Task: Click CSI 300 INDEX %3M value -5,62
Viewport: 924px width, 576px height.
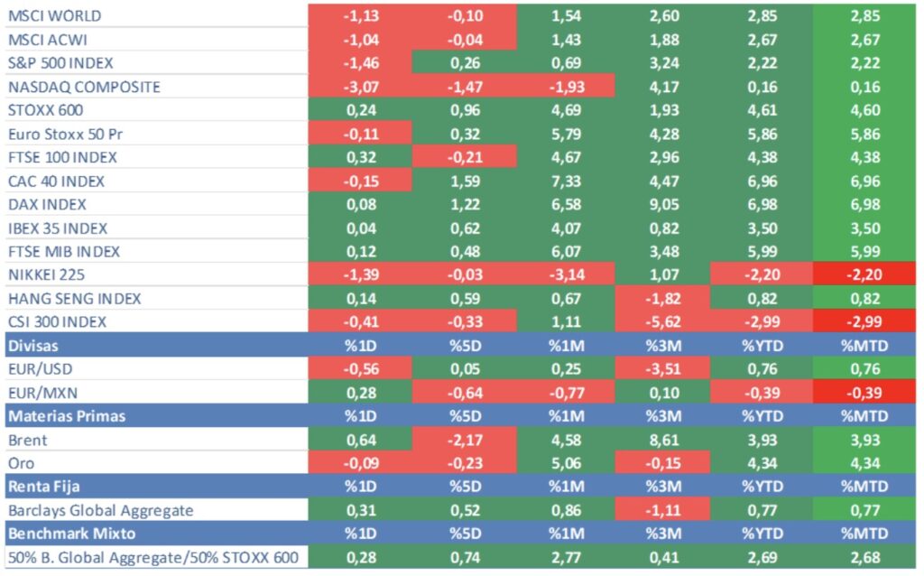Action: tap(663, 322)
